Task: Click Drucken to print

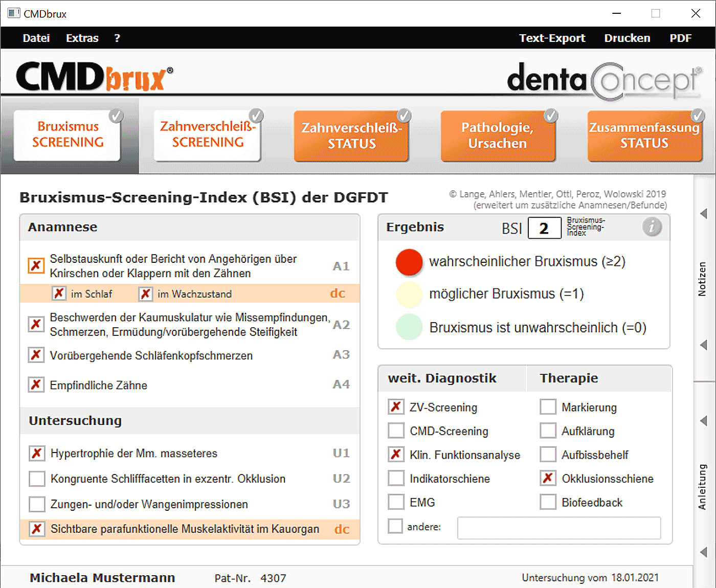Action: coord(628,38)
